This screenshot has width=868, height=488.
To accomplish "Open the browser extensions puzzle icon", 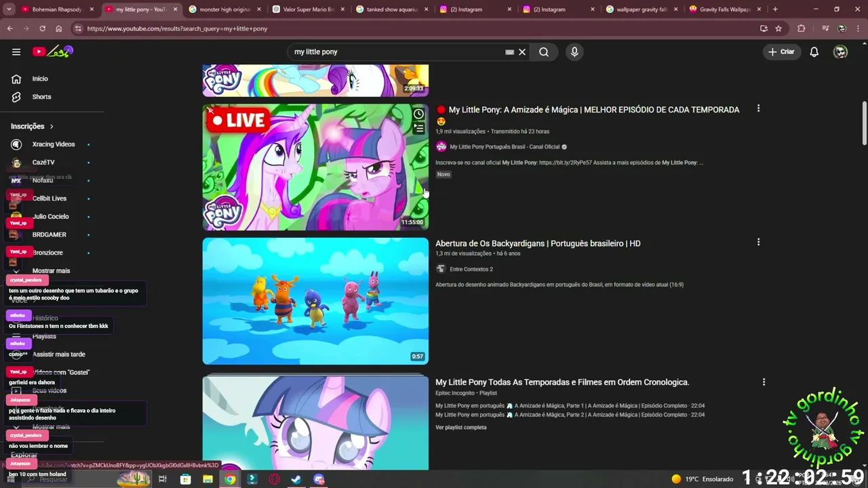I will coord(802,28).
